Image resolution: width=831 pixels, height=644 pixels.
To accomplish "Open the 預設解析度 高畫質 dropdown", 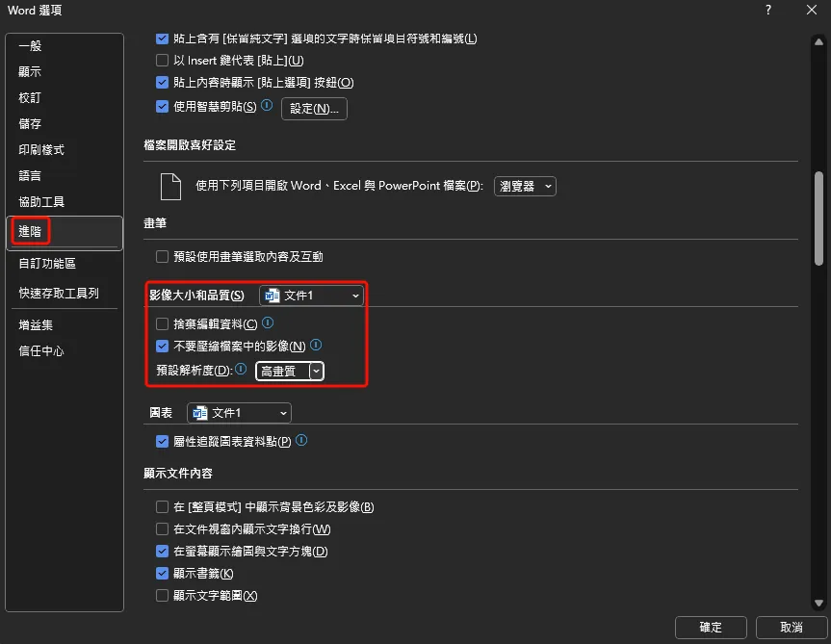I will pyautogui.click(x=290, y=372).
